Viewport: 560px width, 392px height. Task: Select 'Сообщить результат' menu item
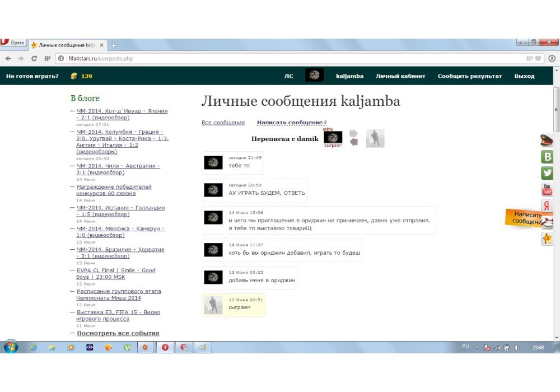coord(470,76)
